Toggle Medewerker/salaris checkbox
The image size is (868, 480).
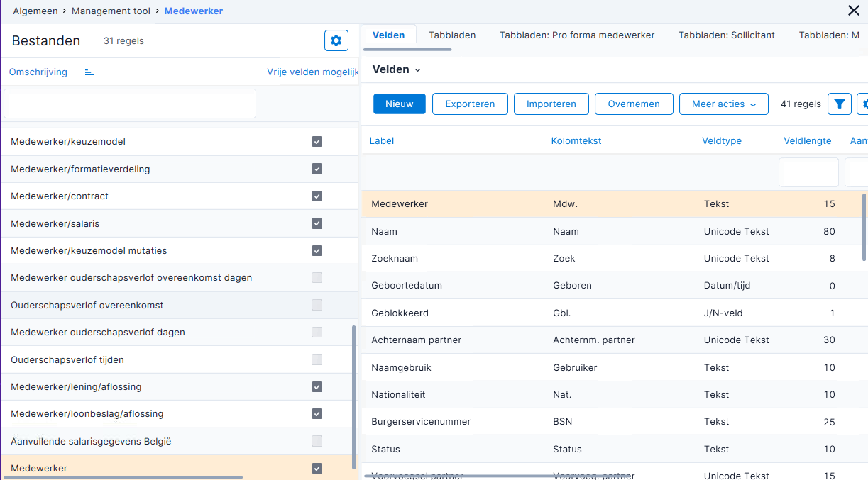click(x=317, y=223)
